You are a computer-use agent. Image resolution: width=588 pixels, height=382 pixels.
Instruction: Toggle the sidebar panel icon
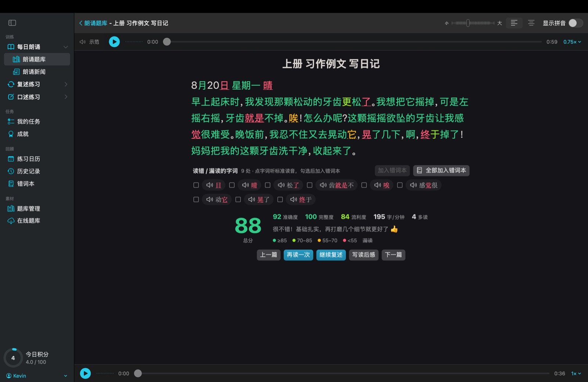12,23
